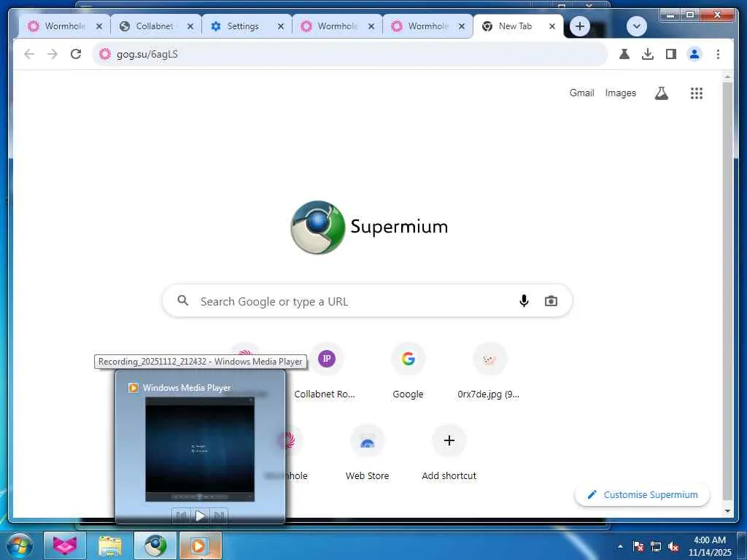This screenshot has height=560, width=747.
Task: Select the Windows Media Player preview thumbnail
Action: 200,449
